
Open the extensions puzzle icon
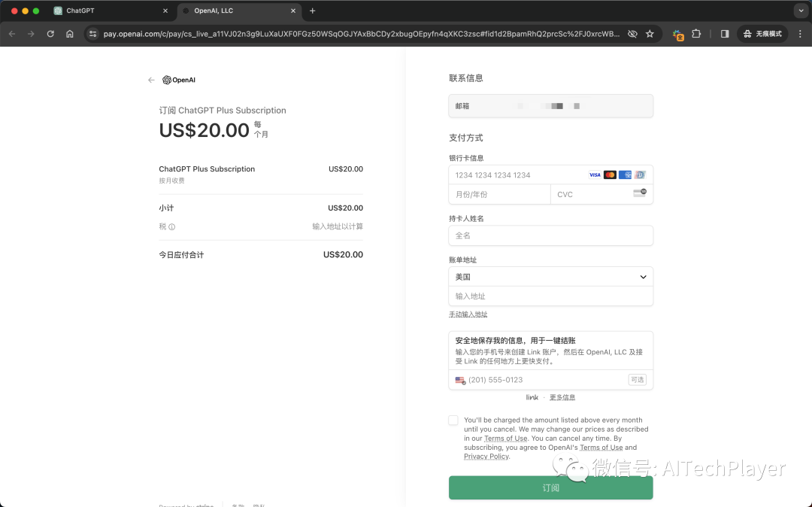point(696,34)
